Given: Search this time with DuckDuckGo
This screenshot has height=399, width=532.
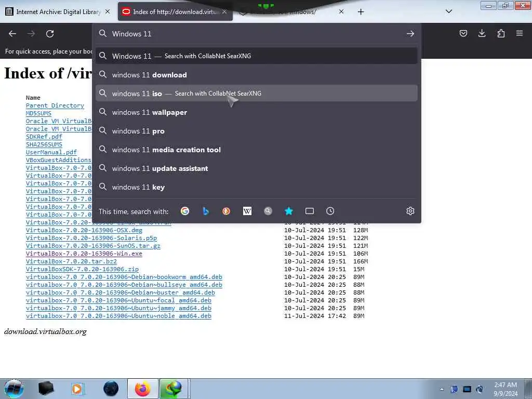Looking at the screenshot, I should [x=227, y=211].
